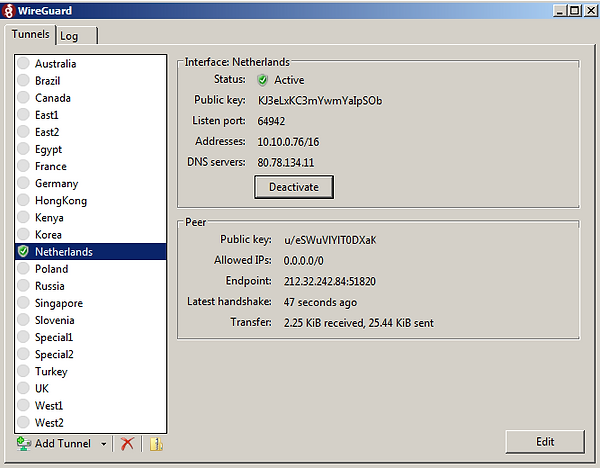Switch to the Log tab
The width and height of the screenshot is (600, 468).
[76, 36]
